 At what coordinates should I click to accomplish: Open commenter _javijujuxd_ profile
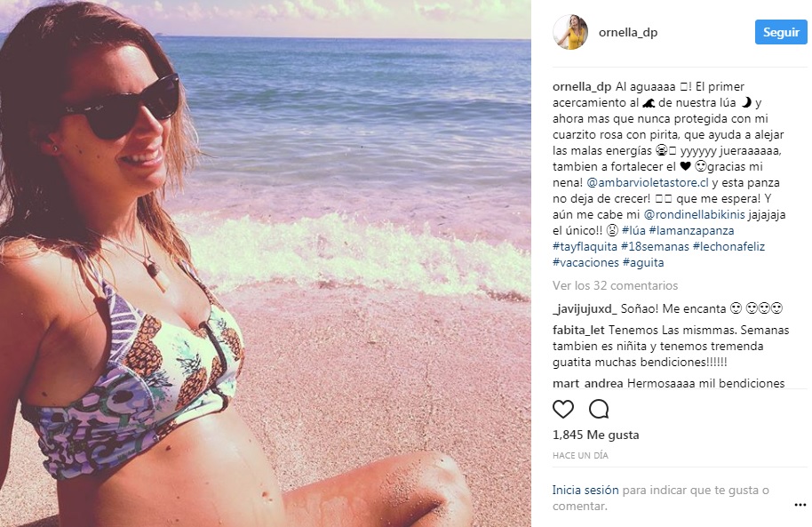coord(585,309)
